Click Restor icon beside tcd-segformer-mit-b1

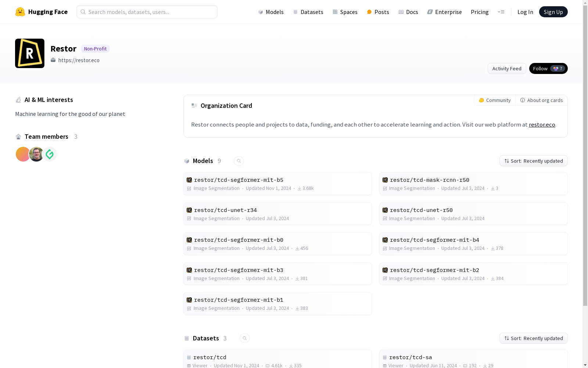pos(189,300)
